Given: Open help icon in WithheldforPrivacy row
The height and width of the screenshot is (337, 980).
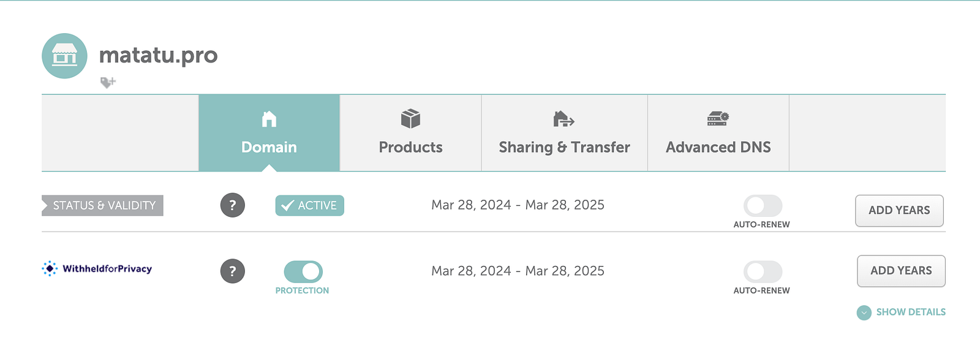Looking at the screenshot, I should point(233,271).
